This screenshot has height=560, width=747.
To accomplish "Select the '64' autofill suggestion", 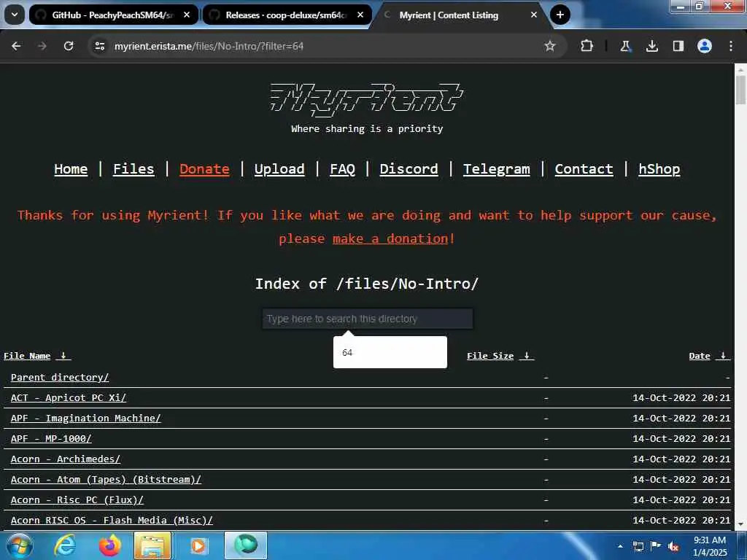I will 390,352.
